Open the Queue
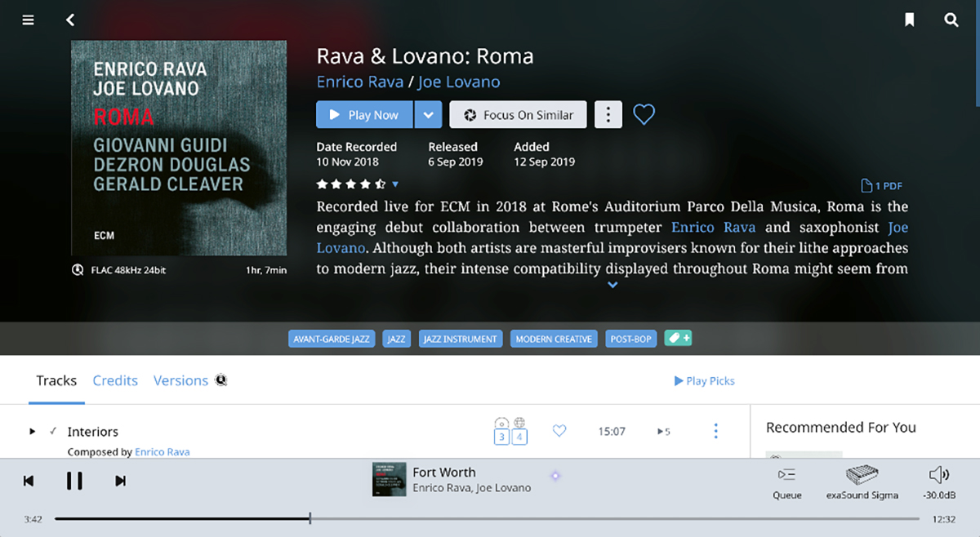Screen dimensions: 980x537 (x=787, y=483)
